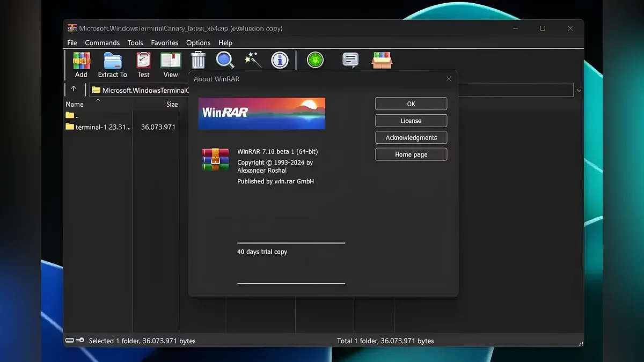Launch the Wizard magic wand icon
This screenshot has height=362, width=644.
click(x=252, y=60)
